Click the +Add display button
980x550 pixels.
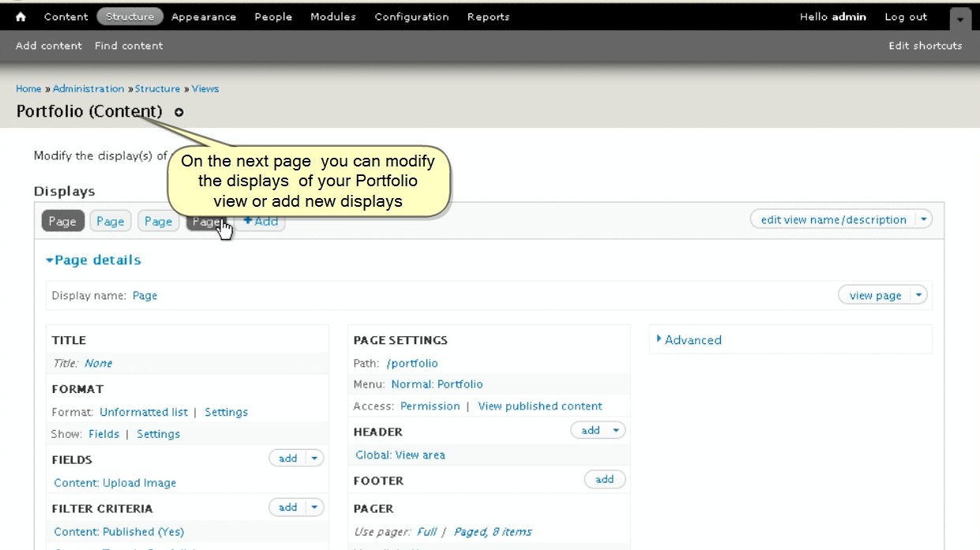point(261,222)
